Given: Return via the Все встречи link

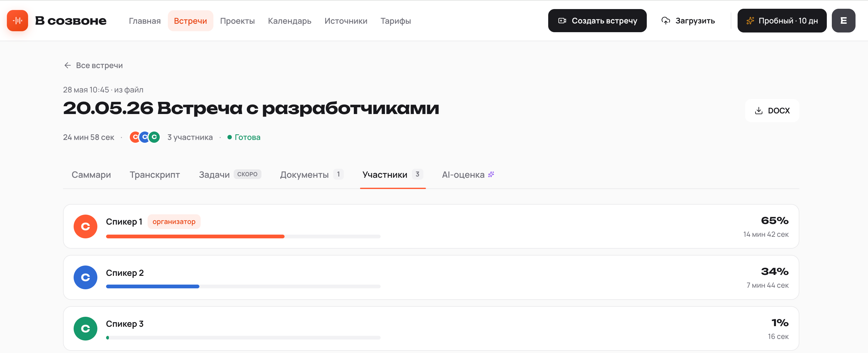Looking at the screenshot, I should tap(93, 65).
